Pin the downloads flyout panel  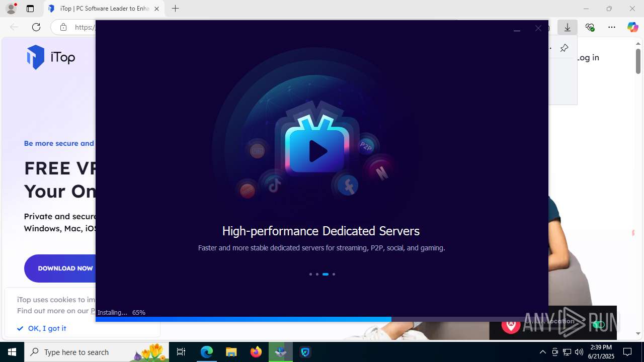[x=564, y=48]
